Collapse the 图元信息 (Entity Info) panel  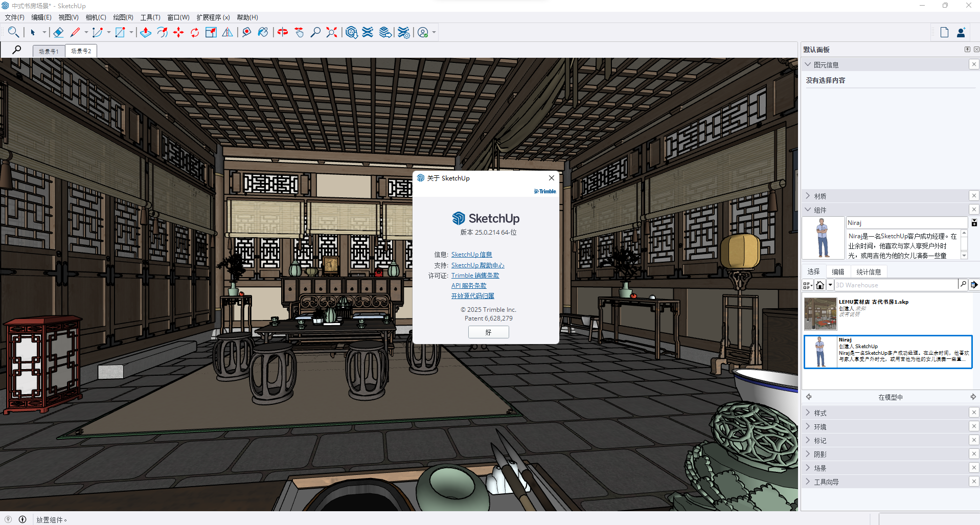[x=808, y=65]
